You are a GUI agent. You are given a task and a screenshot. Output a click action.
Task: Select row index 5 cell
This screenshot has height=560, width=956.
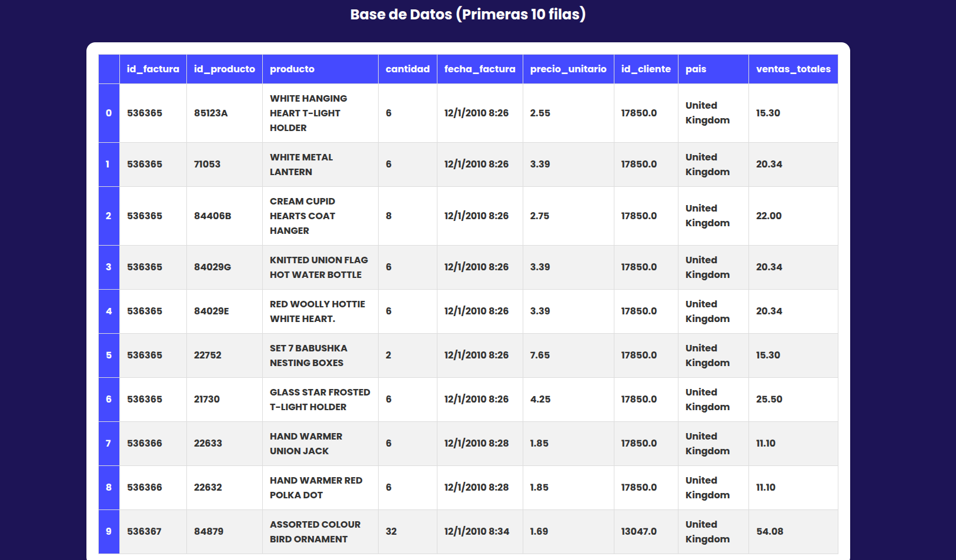(109, 356)
